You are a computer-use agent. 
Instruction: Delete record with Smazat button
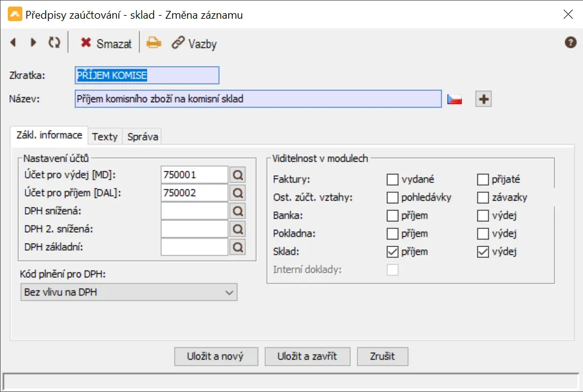tap(106, 43)
